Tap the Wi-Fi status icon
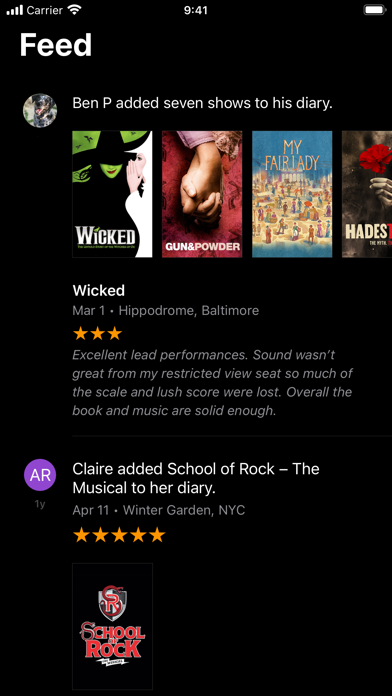 73,10
